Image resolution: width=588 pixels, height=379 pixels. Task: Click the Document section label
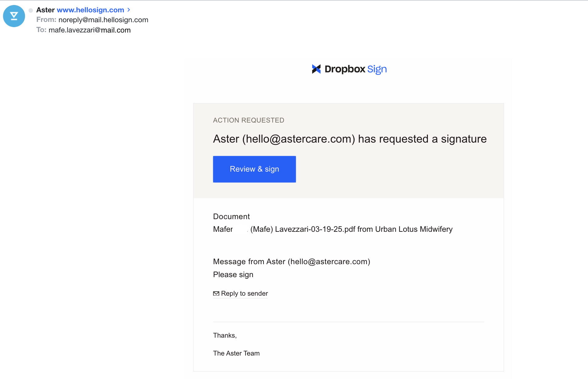click(231, 216)
